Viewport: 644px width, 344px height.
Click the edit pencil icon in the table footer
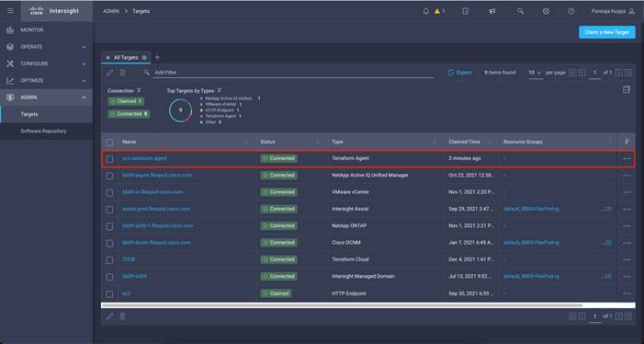point(109,316)
